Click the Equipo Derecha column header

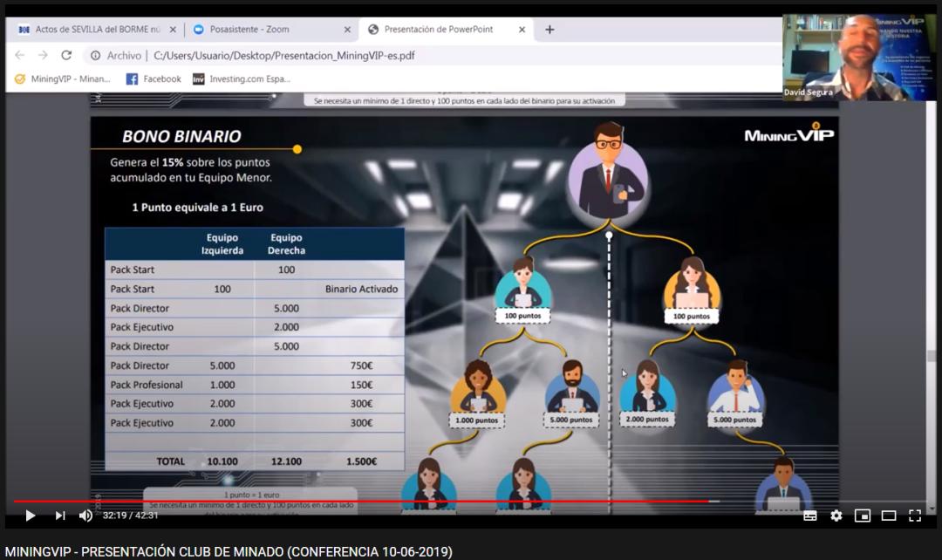pyautogui.click(x=287, y=244)
